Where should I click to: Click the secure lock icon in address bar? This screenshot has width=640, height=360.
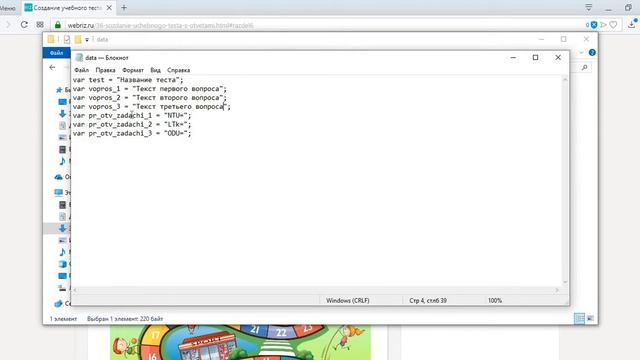point(58,25)
